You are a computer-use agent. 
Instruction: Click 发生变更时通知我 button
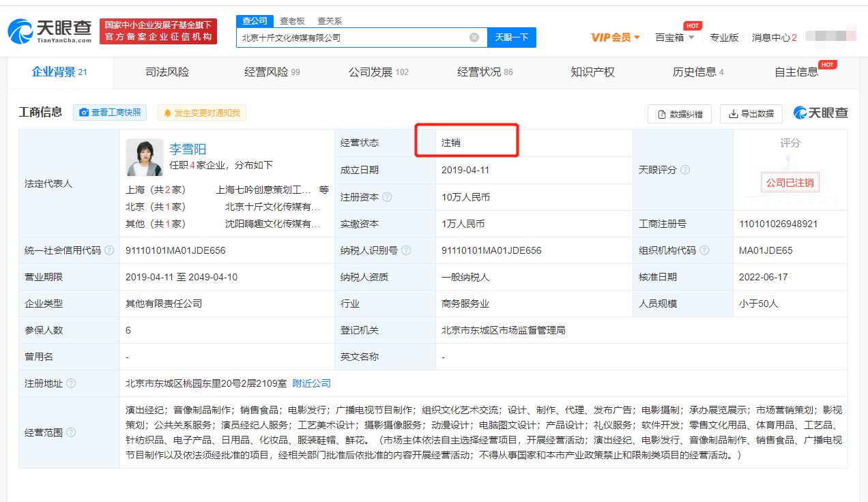pyautogui.click(x=202, y=113)
